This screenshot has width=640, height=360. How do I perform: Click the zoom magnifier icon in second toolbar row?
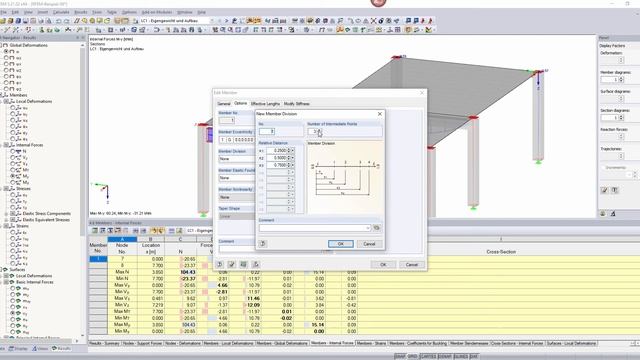(222, 30)
